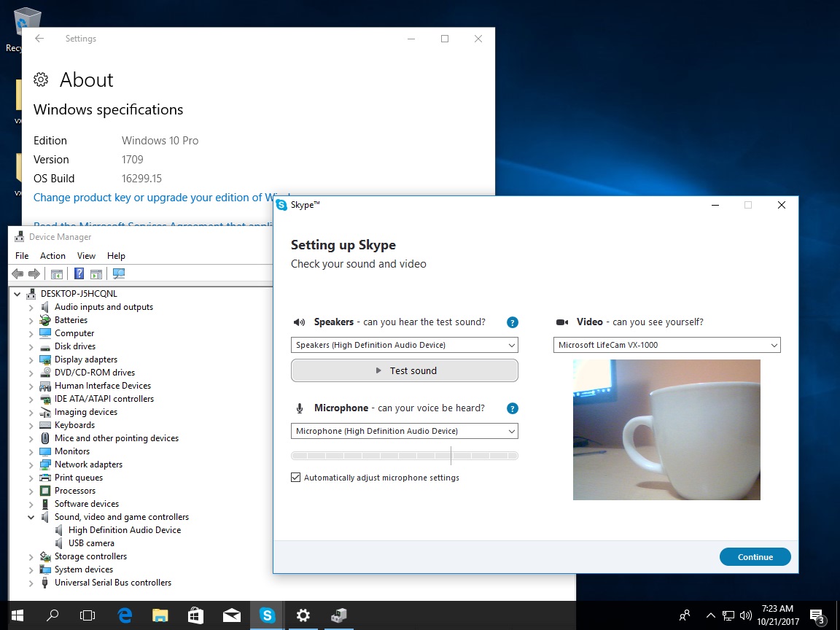The width and height of the screenshot is (840, 630).
Task: Click the Speakers help question mark icon
Action: click(x=512, y=322)
